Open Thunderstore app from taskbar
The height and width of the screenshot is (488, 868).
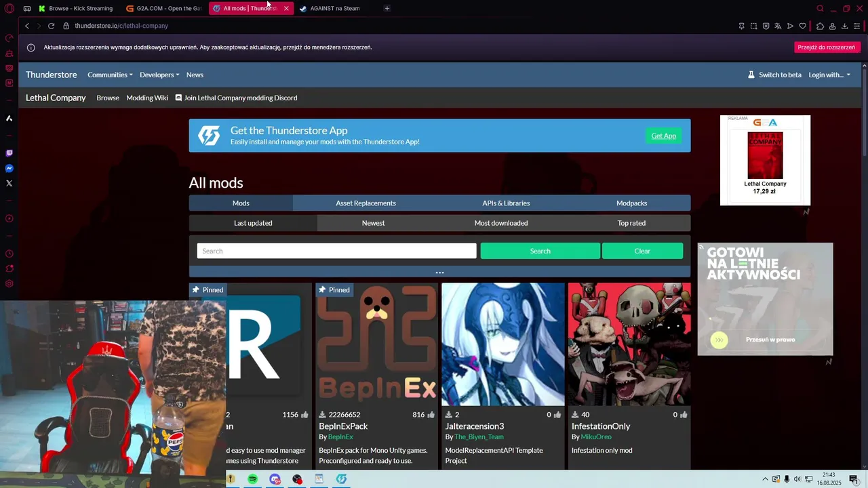342,479
